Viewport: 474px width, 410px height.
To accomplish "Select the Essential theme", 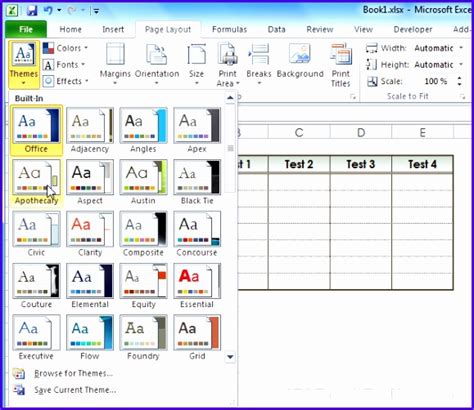I will [197, 286].
